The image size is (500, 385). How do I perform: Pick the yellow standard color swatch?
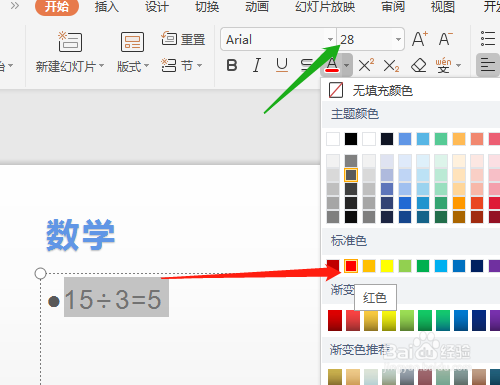387,266
